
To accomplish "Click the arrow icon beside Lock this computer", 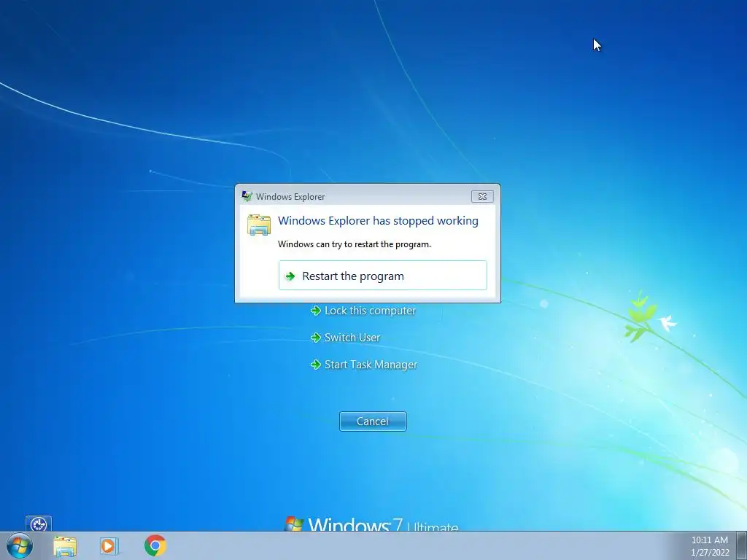I will click(x=315, y=311).
